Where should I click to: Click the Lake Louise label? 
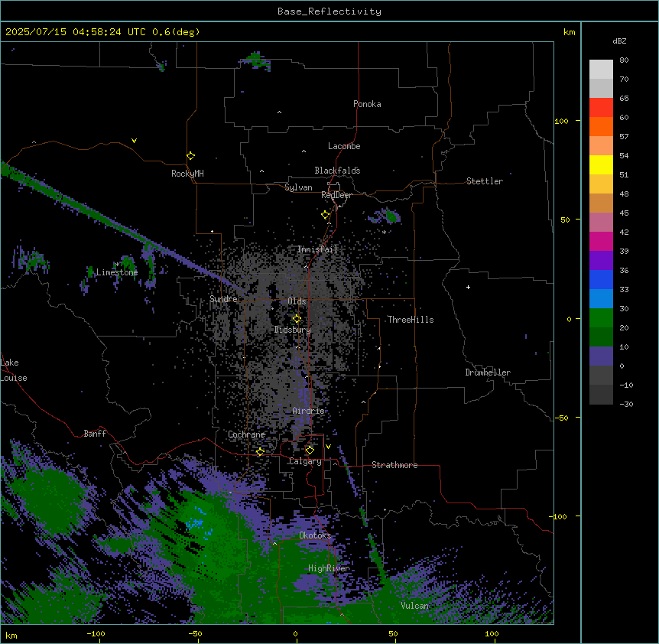coord(14,370)
